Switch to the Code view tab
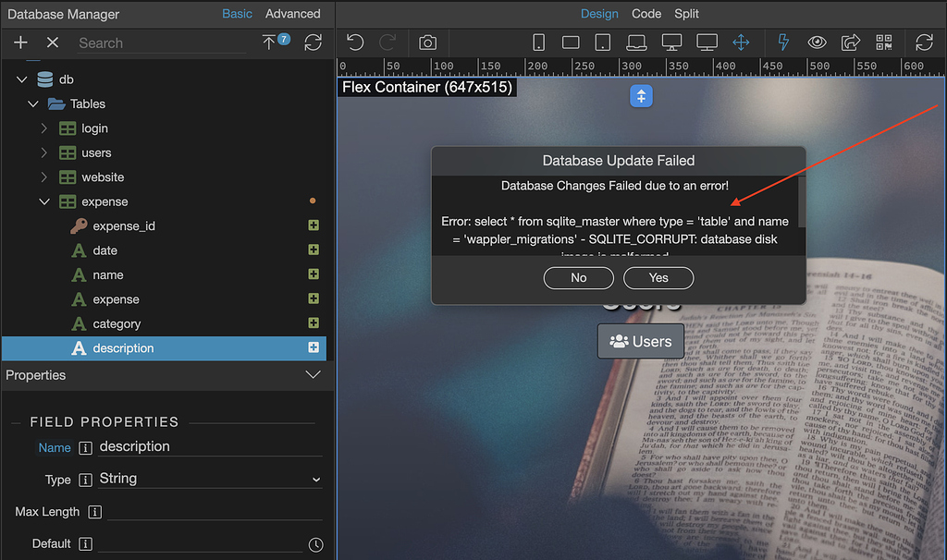 pos(646,14)
